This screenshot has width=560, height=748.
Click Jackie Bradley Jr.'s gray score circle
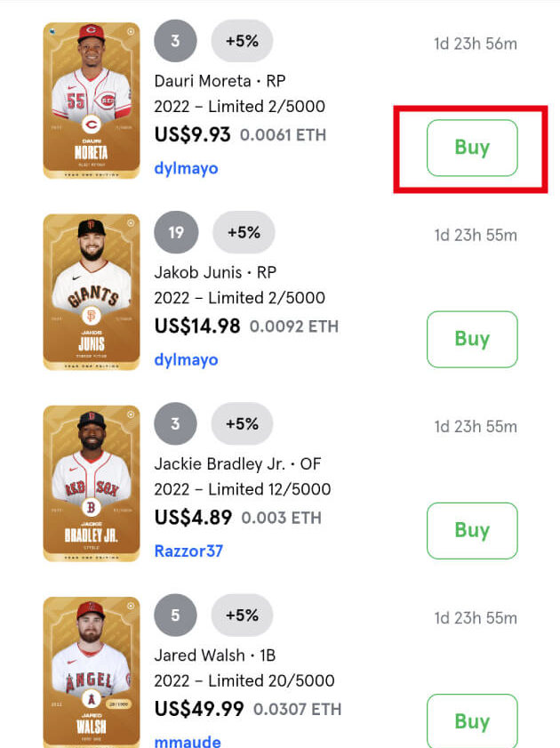pos(175,423)
